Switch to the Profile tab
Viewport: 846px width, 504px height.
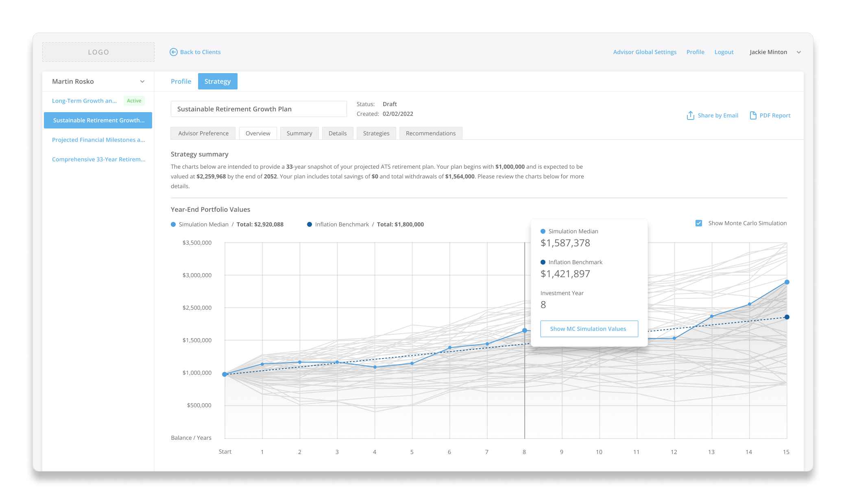coord(181,81)
